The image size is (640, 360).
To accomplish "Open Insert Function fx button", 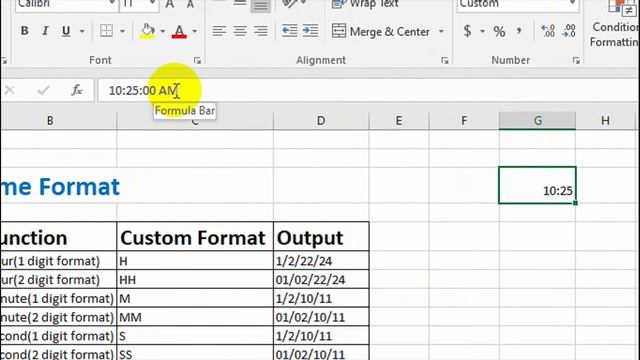I will 77,90.
